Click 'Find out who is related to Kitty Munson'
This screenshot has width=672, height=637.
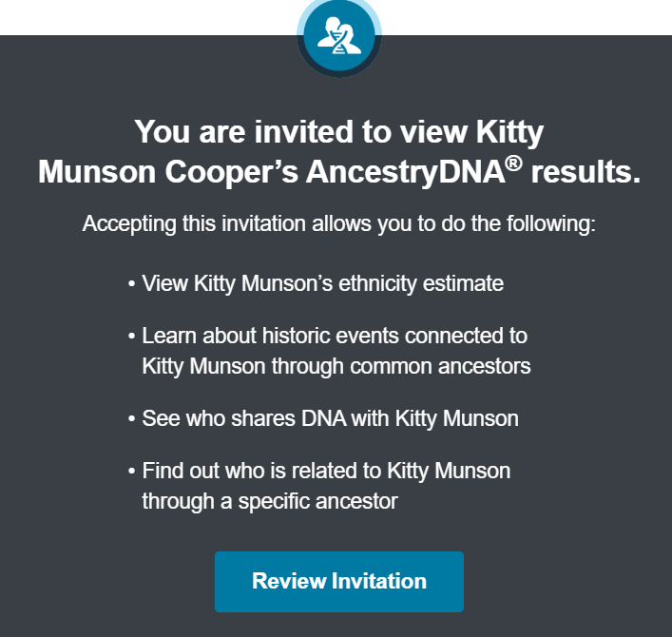click(326, 471)
